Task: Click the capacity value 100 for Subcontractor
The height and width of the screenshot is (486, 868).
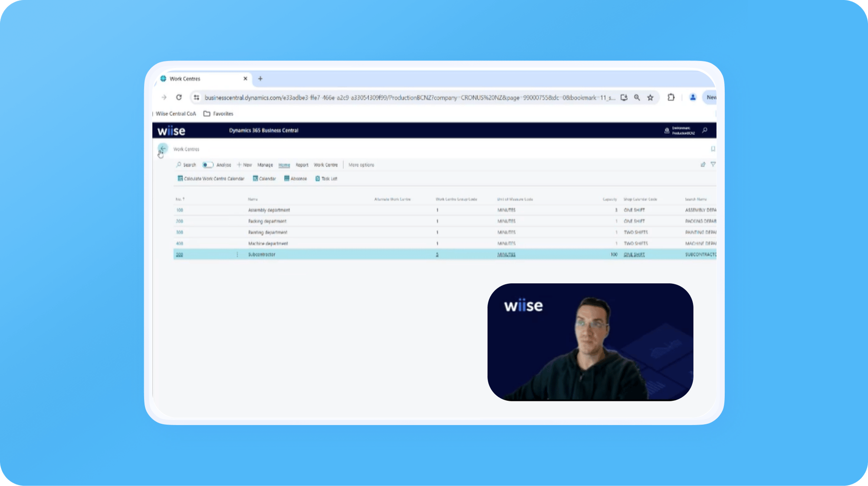Action: click(x=614, y=255)
